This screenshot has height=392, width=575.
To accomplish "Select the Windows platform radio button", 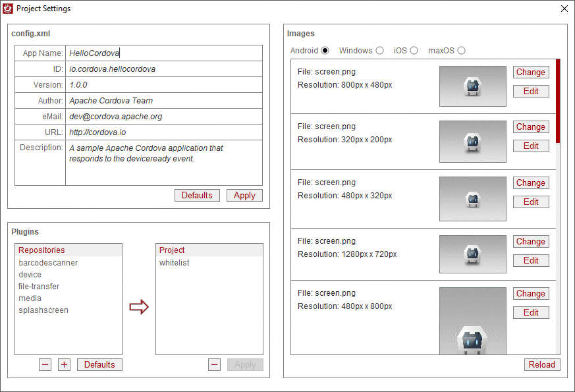I will pos(379,51).
